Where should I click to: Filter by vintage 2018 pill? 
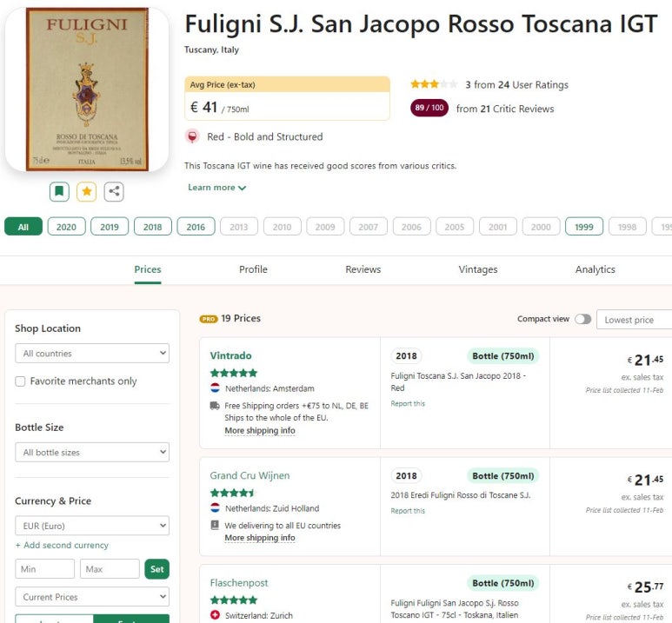point(153,227)
